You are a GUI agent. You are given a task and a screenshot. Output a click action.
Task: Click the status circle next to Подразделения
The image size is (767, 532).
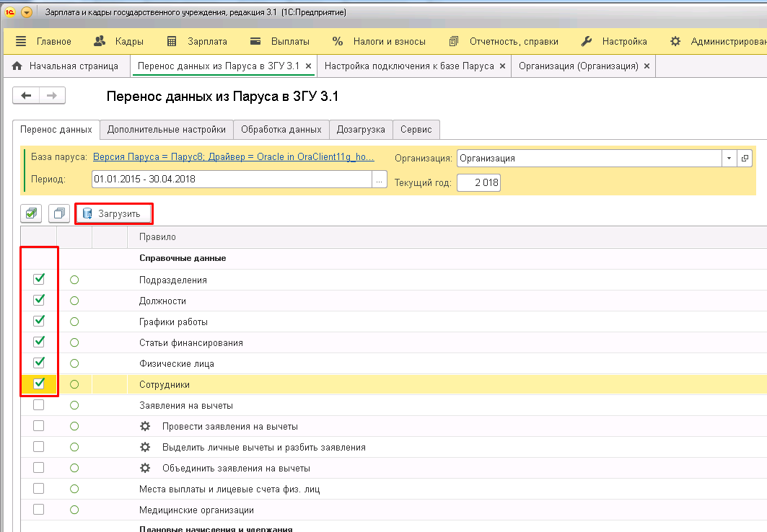74,280
